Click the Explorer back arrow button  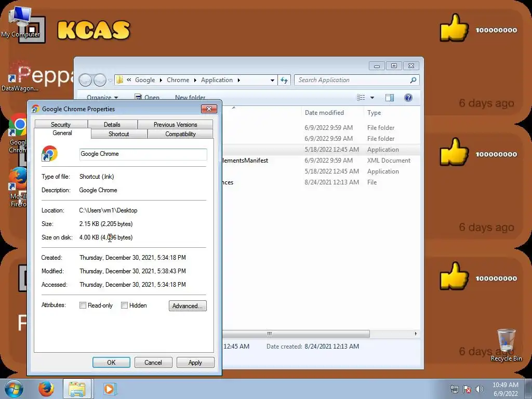pyautogui.click(x=85, y=81)
